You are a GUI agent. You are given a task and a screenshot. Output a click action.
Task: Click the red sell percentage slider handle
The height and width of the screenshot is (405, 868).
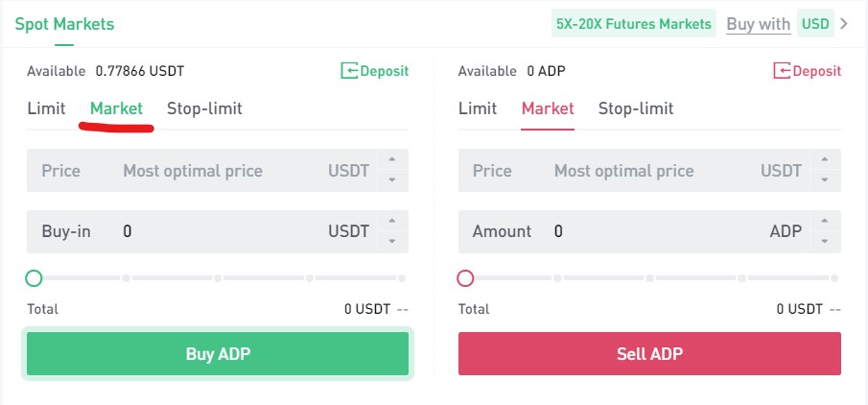pyautogui.click(x=466, y=278)
